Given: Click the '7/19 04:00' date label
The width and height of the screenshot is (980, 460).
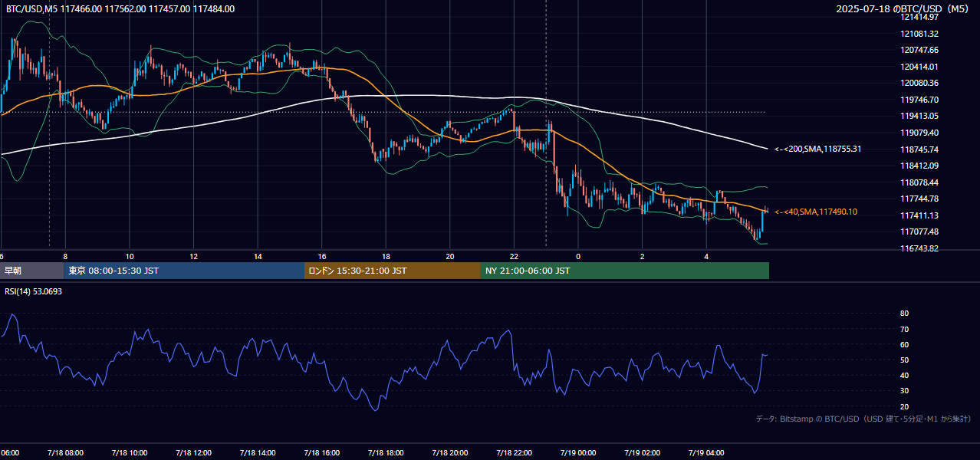Looking at the screenshot, I should [x=706, y=453].
